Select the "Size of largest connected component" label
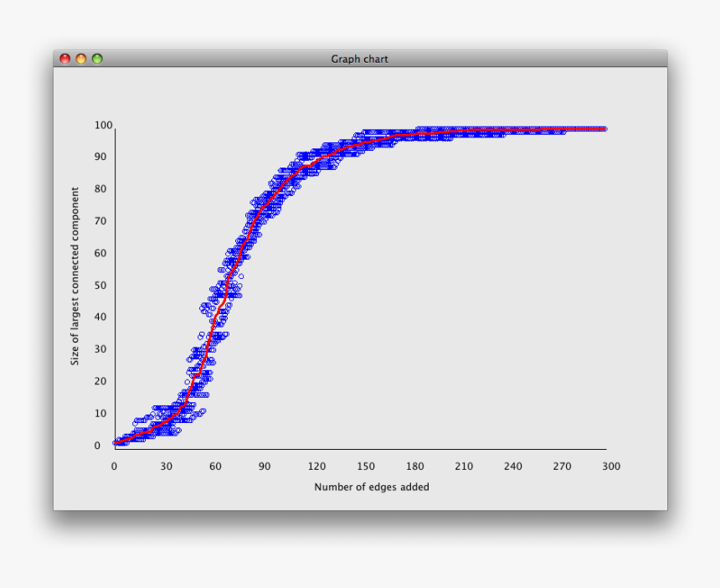720x588 pixels. coord(75,276)
